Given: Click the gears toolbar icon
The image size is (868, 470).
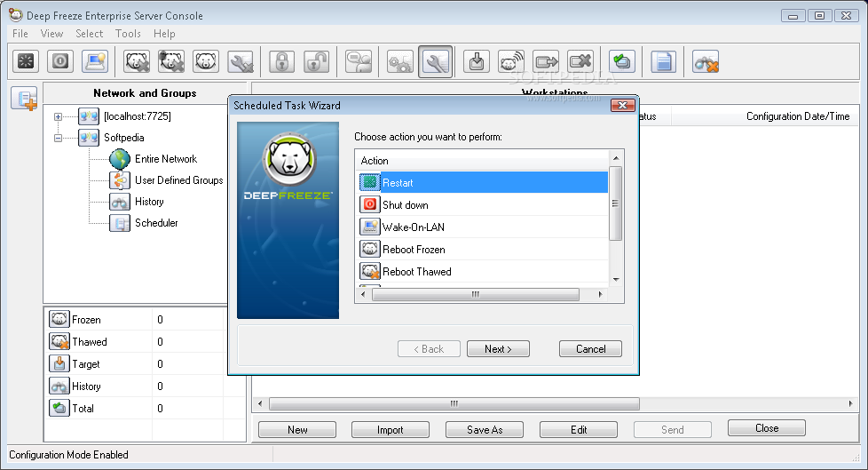Looking at the screenshot, I should (400, 61).
